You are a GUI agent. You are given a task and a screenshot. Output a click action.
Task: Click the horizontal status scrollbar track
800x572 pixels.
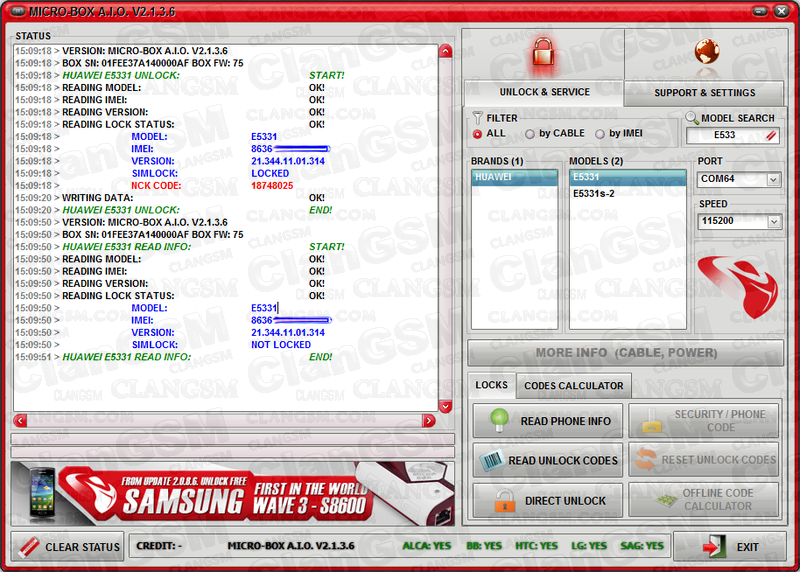[x=224, y=421]
